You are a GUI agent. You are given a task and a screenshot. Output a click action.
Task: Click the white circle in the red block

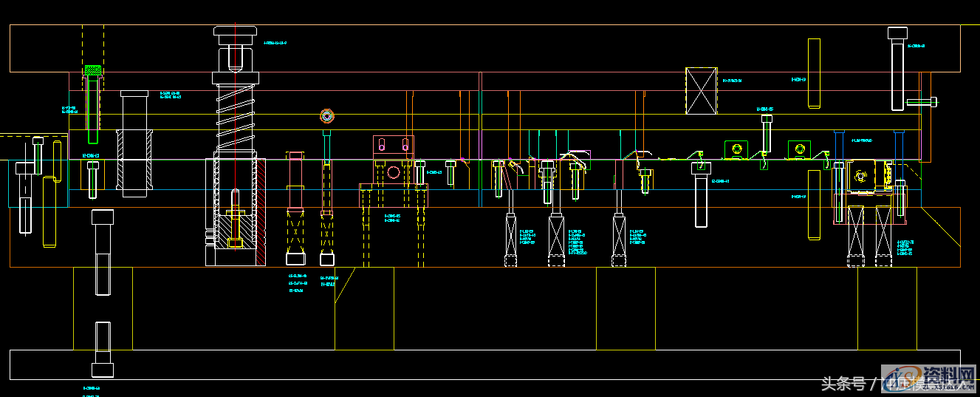pyautogui.click(x=394, y=173)
